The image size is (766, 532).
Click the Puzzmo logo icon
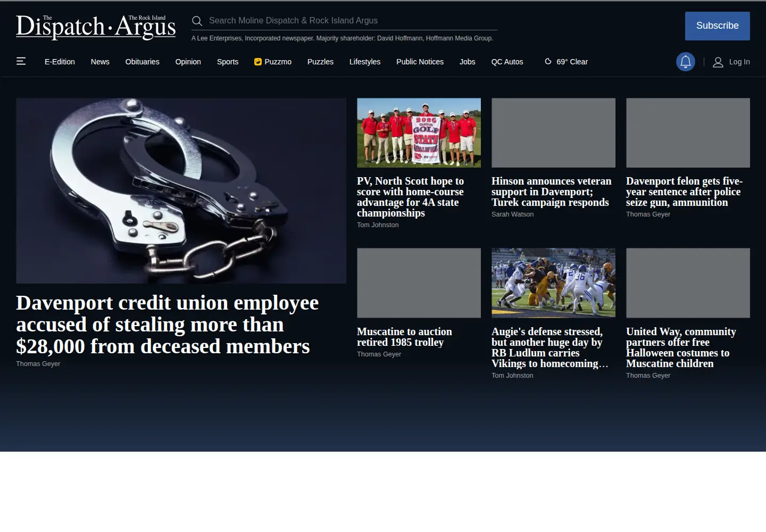tap(258, 62)
